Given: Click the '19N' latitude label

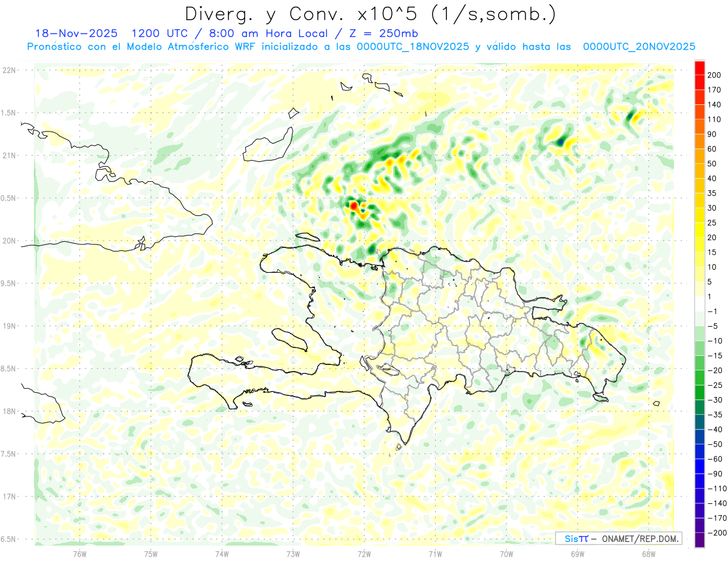Looking at the screenshot, I should 8,326.
